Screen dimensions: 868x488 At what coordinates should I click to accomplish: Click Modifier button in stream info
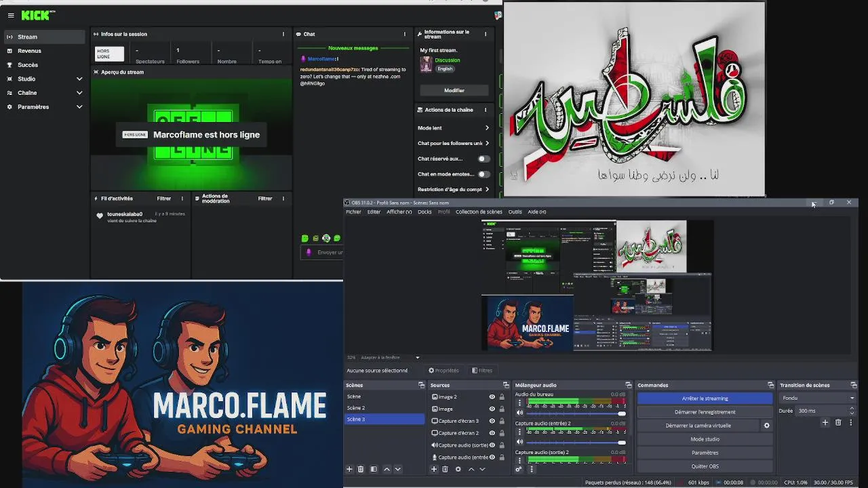tap(454, 90)
